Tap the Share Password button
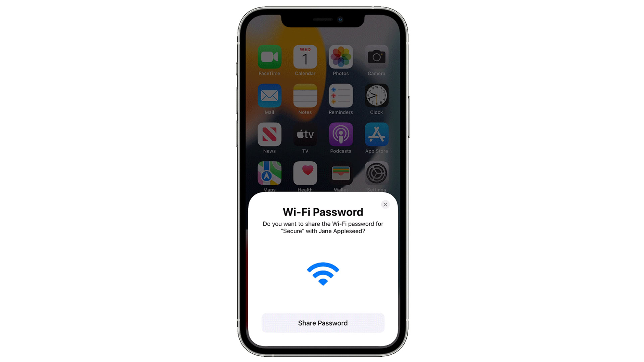The width and height of the screenshot is (644, 362). point(322,323)
